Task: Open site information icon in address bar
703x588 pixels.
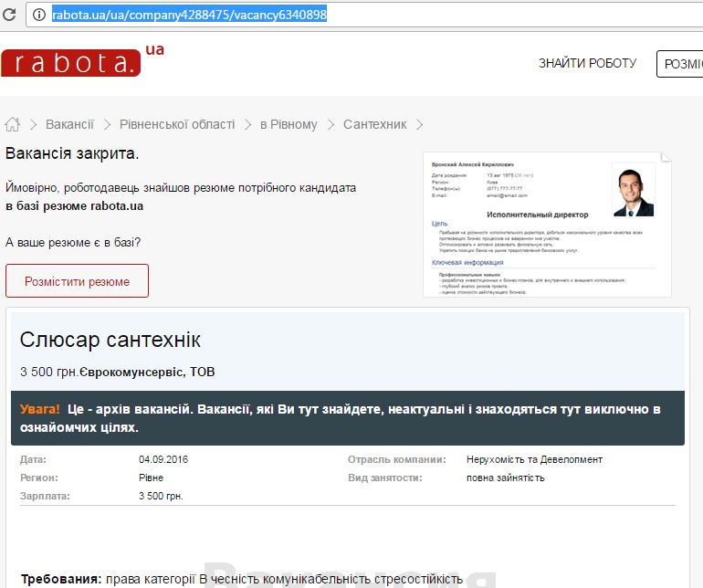Action: [38, 15]
